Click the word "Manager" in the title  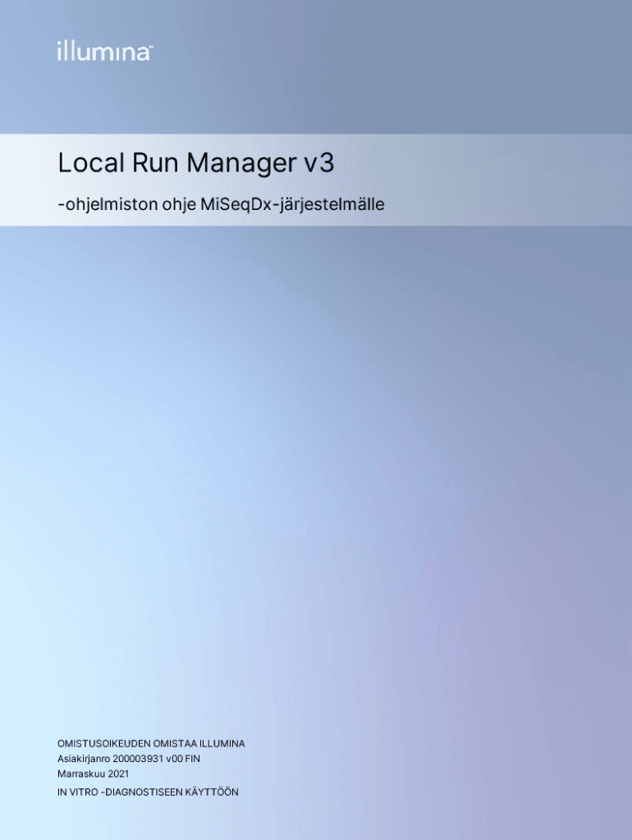(x=240, y=164)
